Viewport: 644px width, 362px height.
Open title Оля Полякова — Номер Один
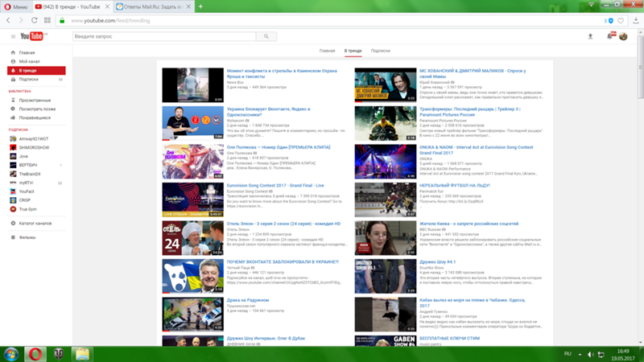point(279,147)
